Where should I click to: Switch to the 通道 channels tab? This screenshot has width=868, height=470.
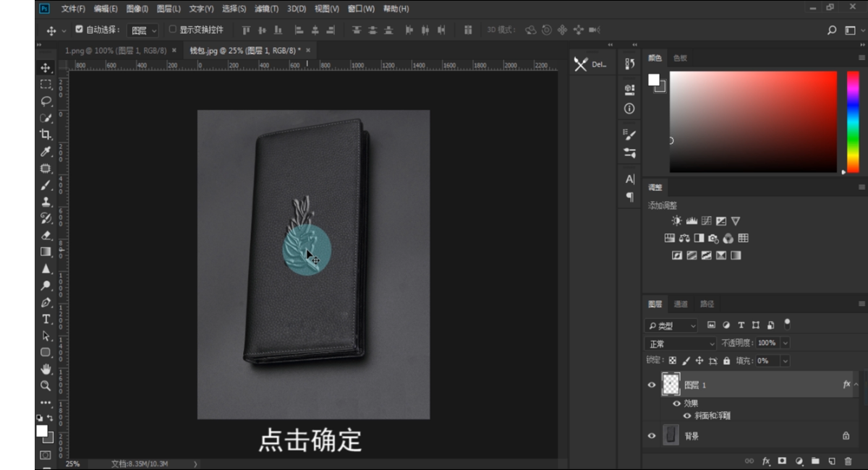[x=681, y=304]
